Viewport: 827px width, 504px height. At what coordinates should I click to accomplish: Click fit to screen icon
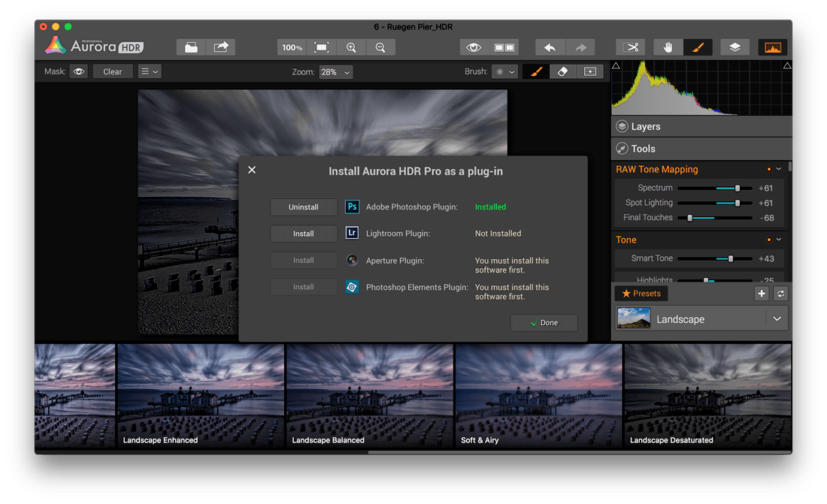321,47
